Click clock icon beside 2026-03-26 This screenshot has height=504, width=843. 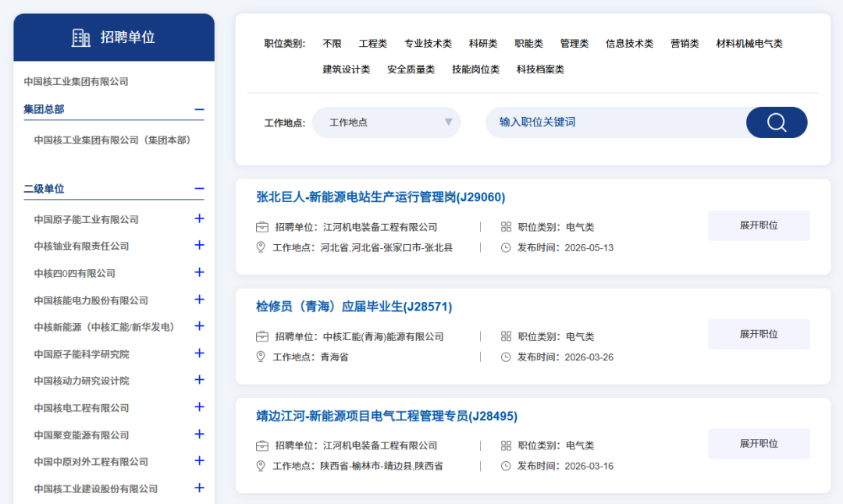(x=506, y=357)
